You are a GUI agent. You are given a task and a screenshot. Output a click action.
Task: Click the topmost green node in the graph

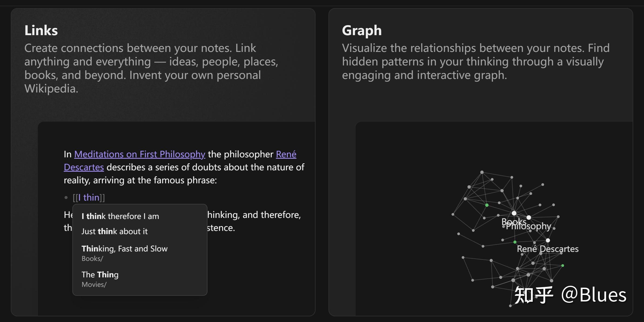(487, 205)
